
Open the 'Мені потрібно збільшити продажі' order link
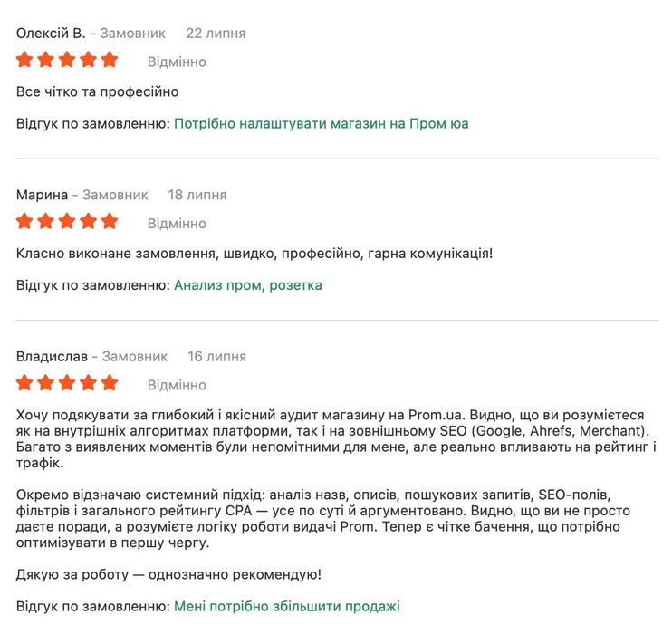click(x=286, y=606)
